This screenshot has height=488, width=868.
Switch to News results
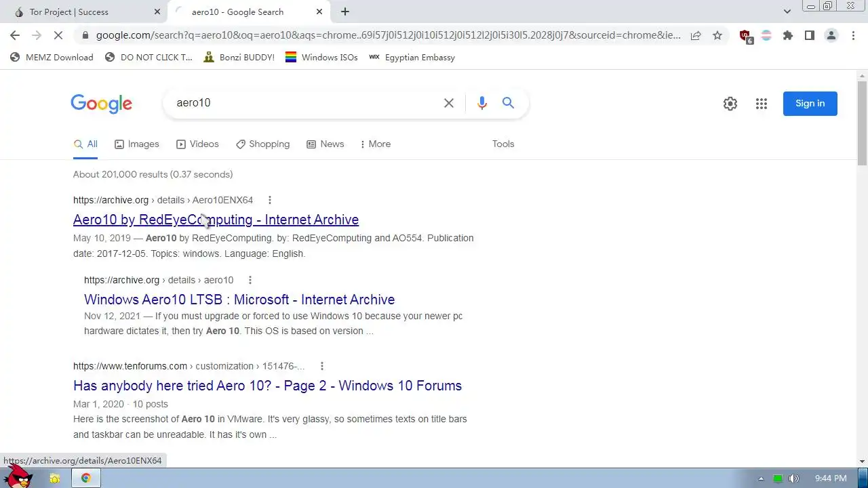tap(325, 144)
